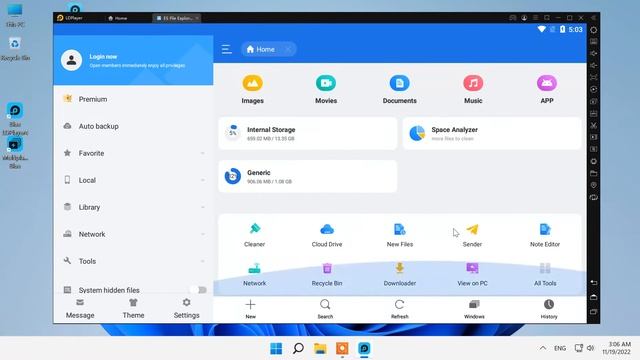Open View on PC
The width and height of the screenshot is (640, 360).
(472, 274)
